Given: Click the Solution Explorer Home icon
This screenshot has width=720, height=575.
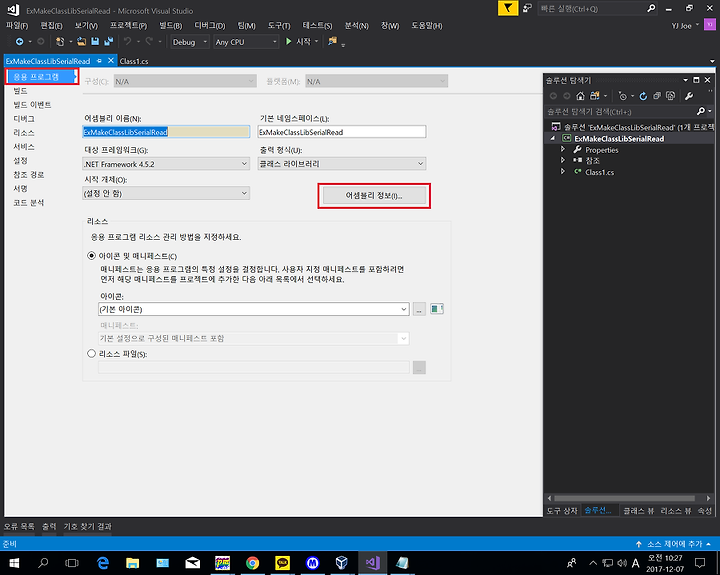Looking at the screenshot, I should point(581,96).
